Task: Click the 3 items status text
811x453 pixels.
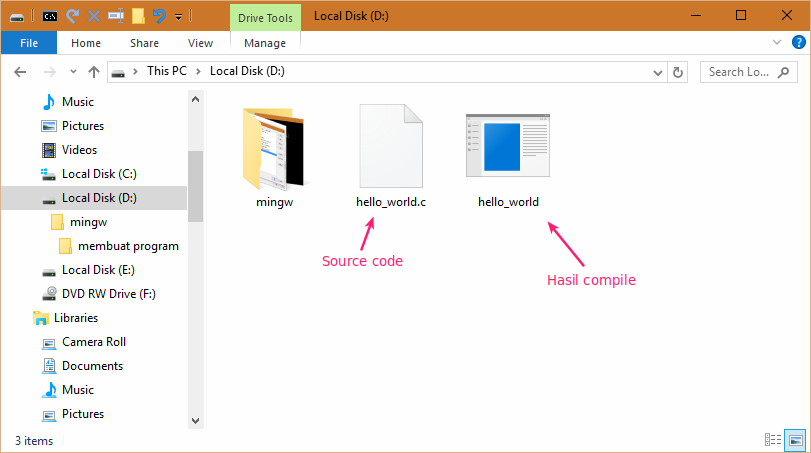Action: [x=34, y=441]
